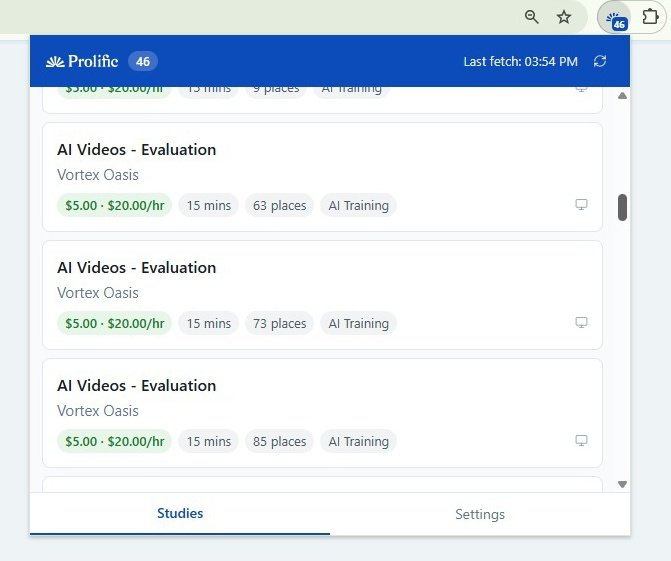
Task: Click the Last fetch: 03:54 PM text
Action: (x=520, y=62)
